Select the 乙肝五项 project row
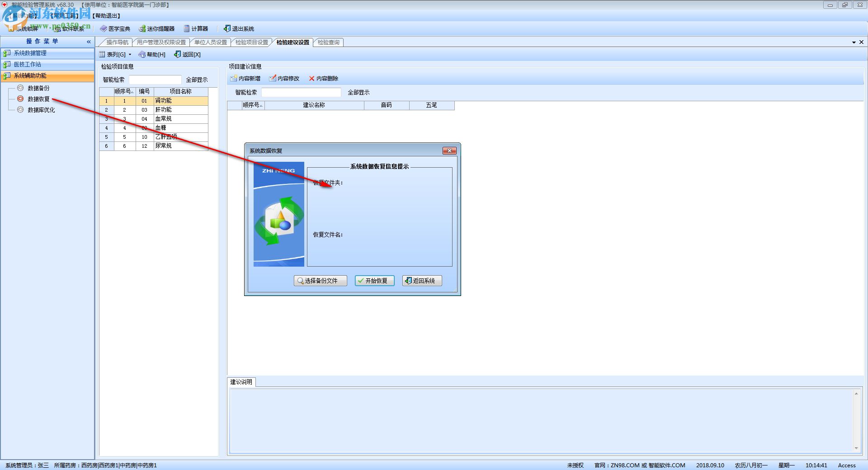The width and height of the screenshot is (868, 470). coord(154,137)
